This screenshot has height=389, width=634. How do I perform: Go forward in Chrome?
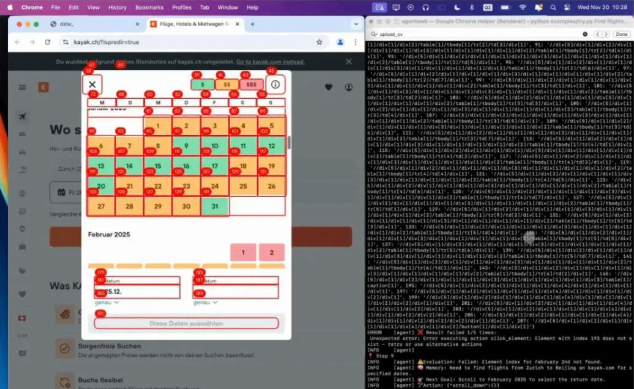pos(32,42)
